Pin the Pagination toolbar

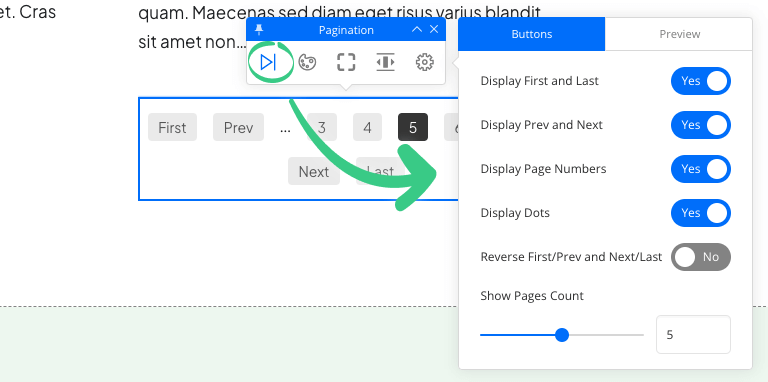(260, 30)
